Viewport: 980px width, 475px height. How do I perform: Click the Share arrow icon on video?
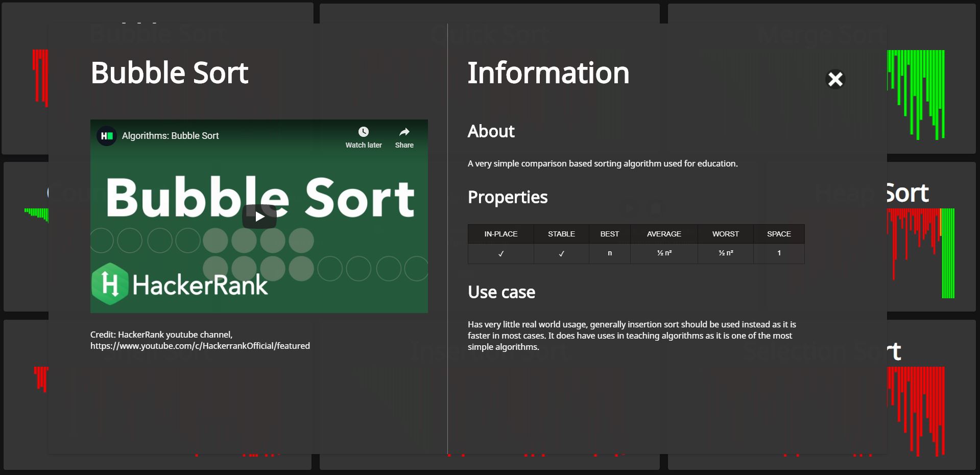[404, 132]
